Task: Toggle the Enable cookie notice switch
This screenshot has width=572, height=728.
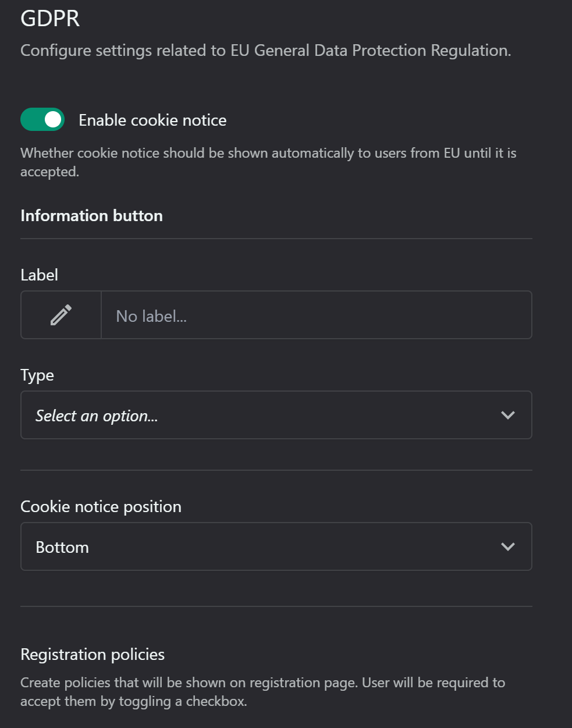Action: [42, 120]
